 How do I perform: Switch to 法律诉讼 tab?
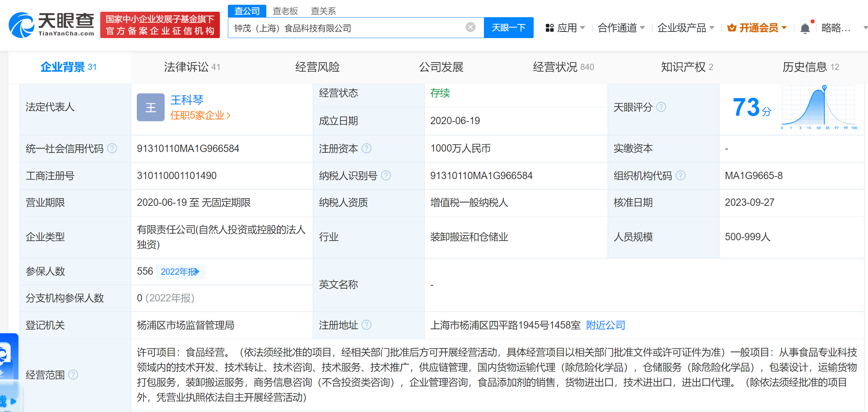tap(192, 67)
